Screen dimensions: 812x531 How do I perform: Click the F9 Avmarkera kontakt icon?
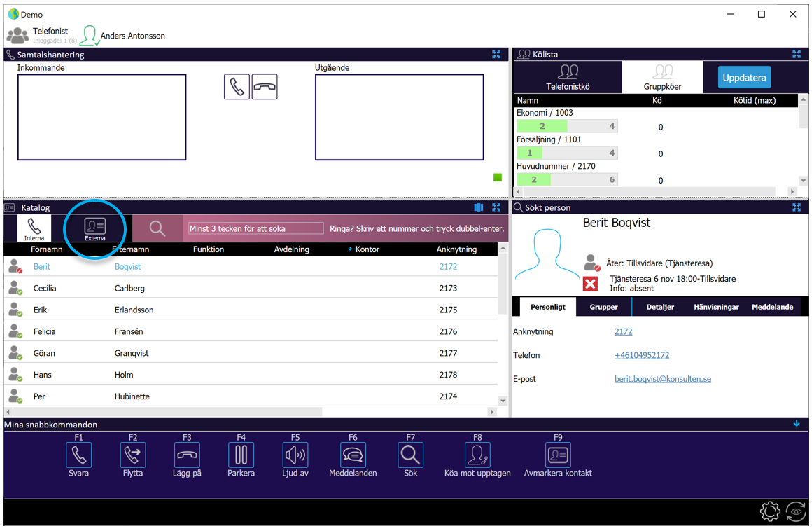559,455
